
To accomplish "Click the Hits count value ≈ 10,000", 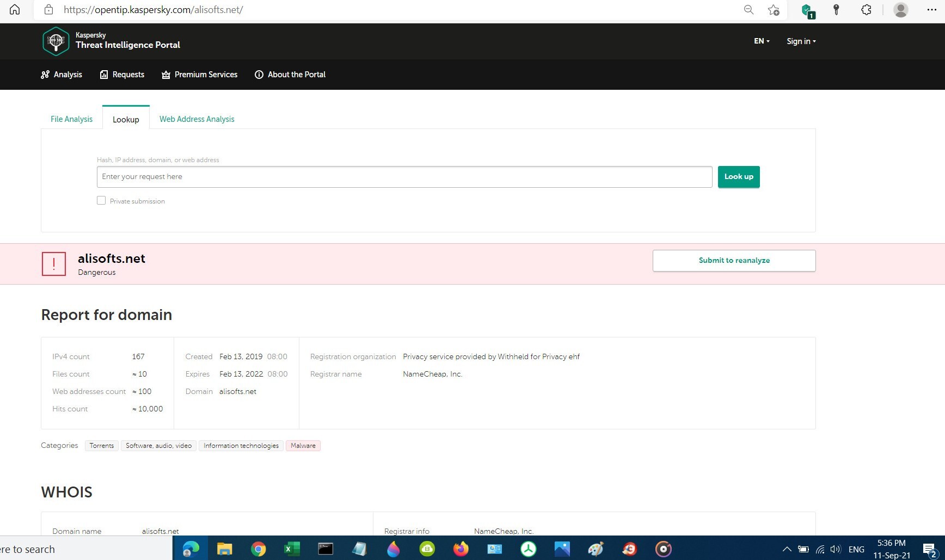I will (148, 409).
